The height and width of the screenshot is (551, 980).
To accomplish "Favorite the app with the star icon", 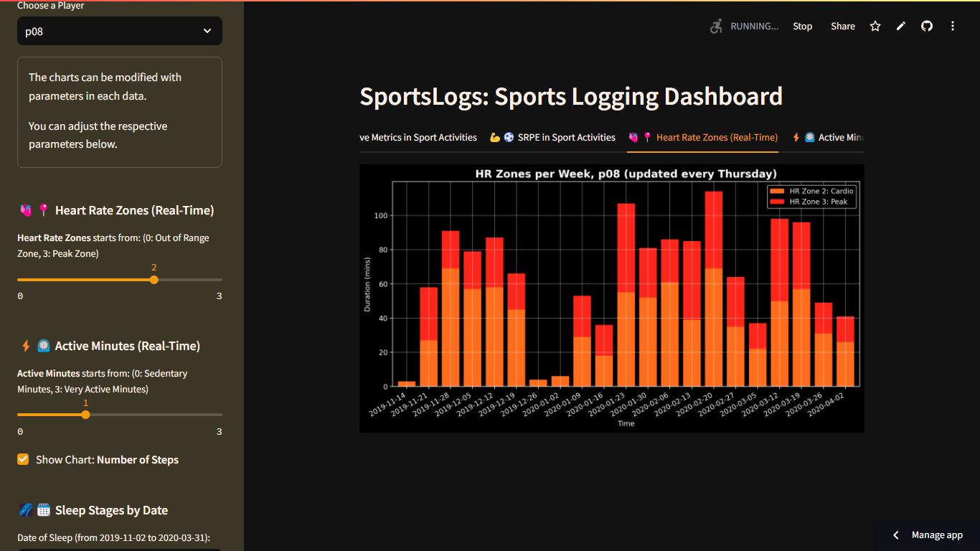I will click(x=875, y=26).
